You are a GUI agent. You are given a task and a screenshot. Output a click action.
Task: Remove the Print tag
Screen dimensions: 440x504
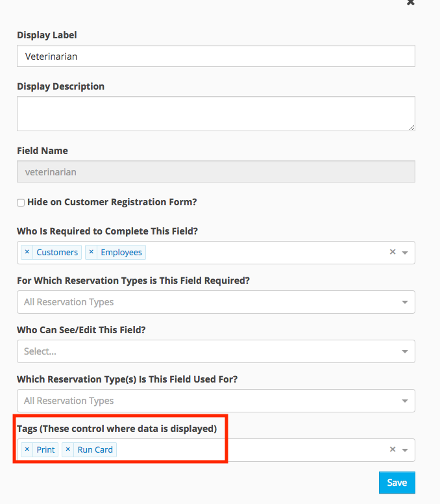pos(27,449)
